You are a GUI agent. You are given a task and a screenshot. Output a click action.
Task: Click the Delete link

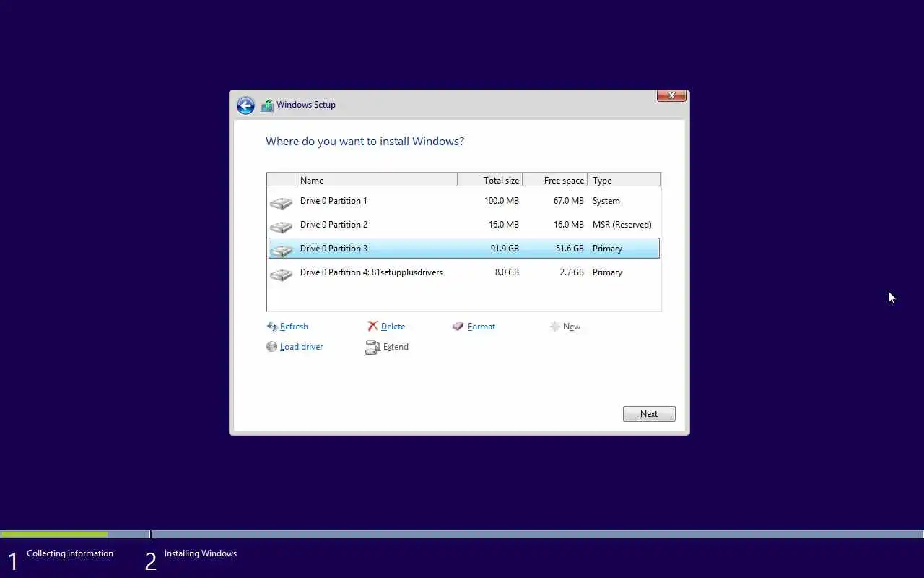393,327
